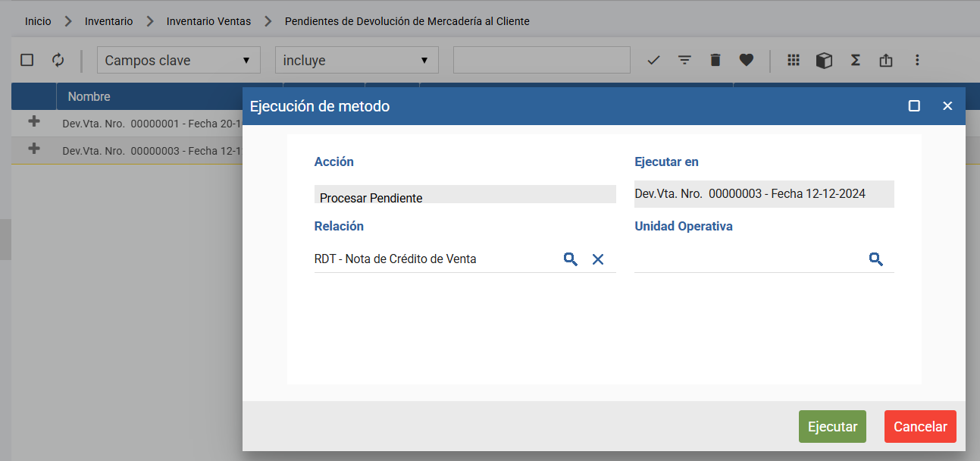Open the grid apps icon
This screenshot has width=980, height=461.
tap(794, 60)
